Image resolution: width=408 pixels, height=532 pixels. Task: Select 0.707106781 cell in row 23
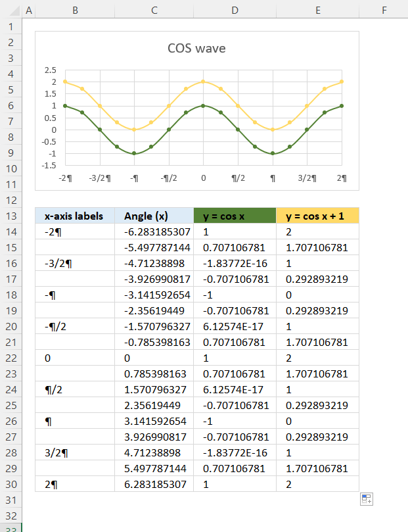[x=235, y=374]
